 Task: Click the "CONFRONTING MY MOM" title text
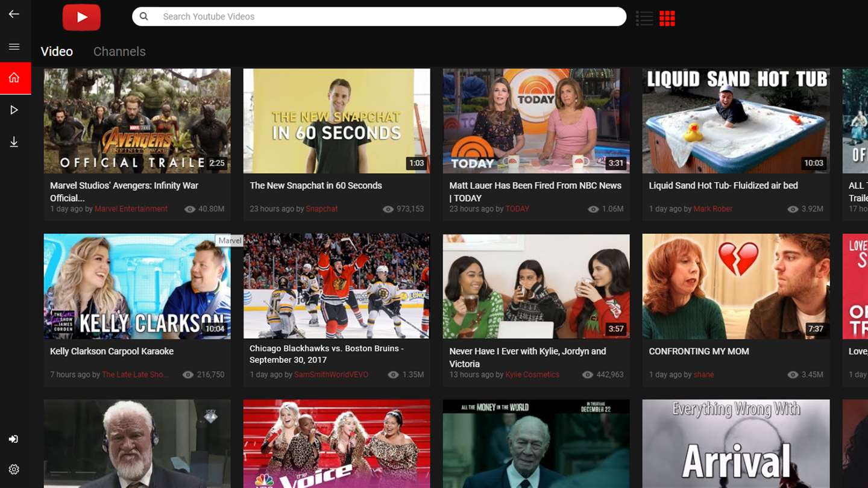tap(699, 351)
